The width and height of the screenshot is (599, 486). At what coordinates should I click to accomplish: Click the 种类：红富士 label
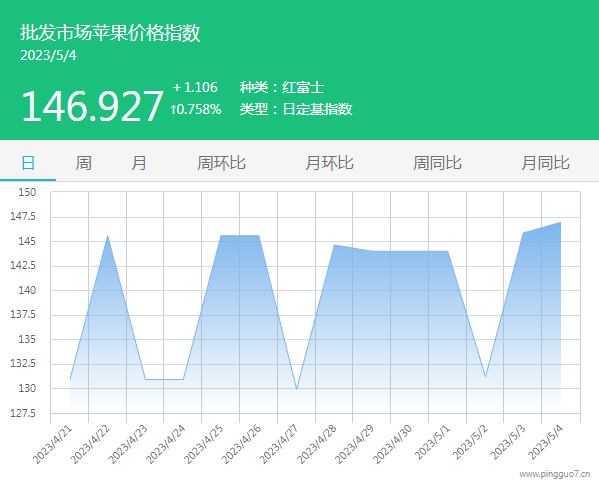click(x=282, y=87)
